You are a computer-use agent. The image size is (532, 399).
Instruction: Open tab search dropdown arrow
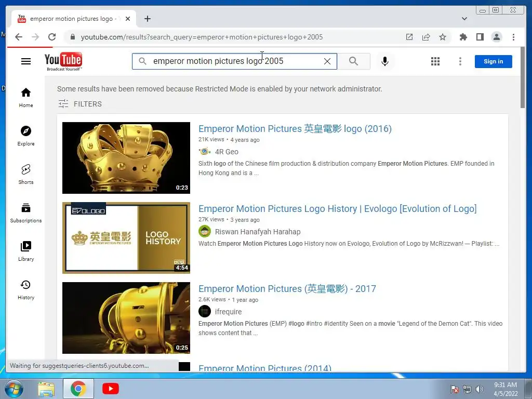point(464,19)
